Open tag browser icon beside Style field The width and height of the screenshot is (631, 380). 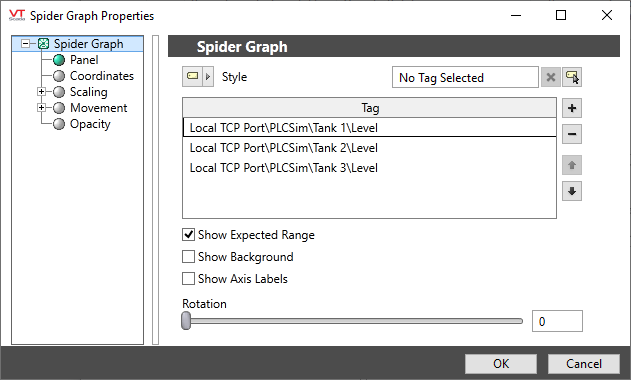(572, 77)
